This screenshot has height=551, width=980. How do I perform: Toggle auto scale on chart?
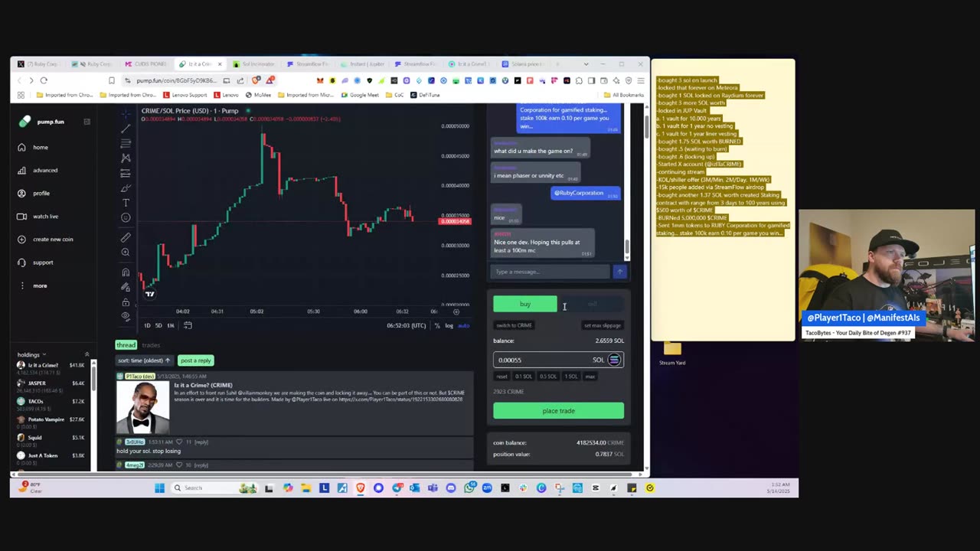click(463, 325)
